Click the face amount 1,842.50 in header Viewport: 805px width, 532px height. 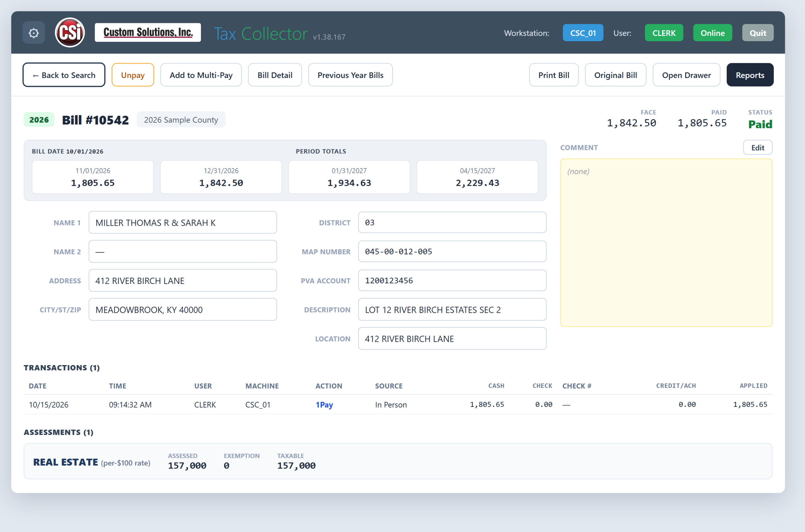(x=631, y=123)
